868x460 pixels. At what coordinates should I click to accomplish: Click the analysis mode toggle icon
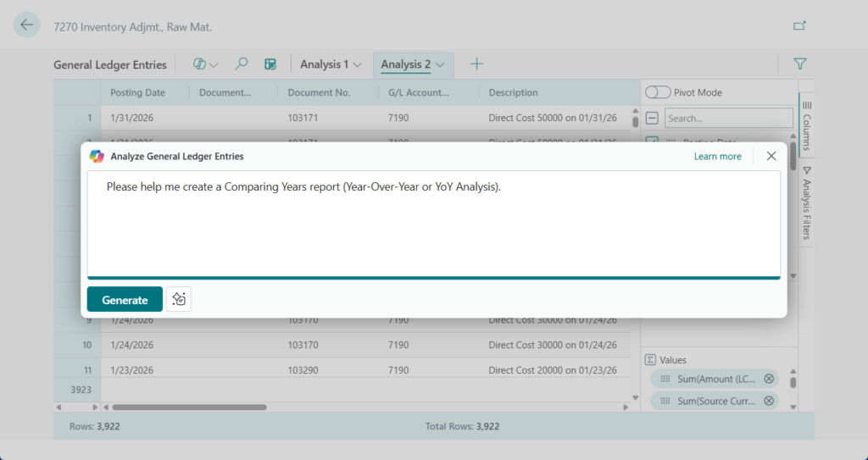coord(270,64)
